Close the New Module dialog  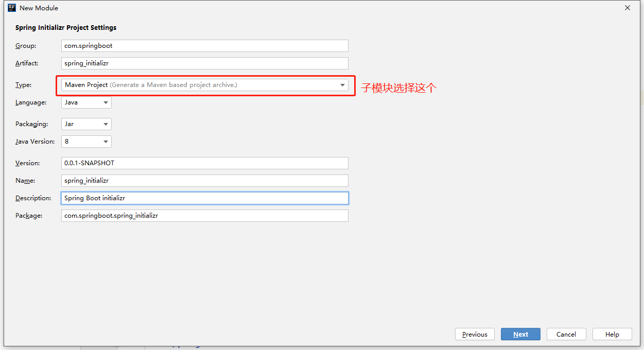point(628,8)
